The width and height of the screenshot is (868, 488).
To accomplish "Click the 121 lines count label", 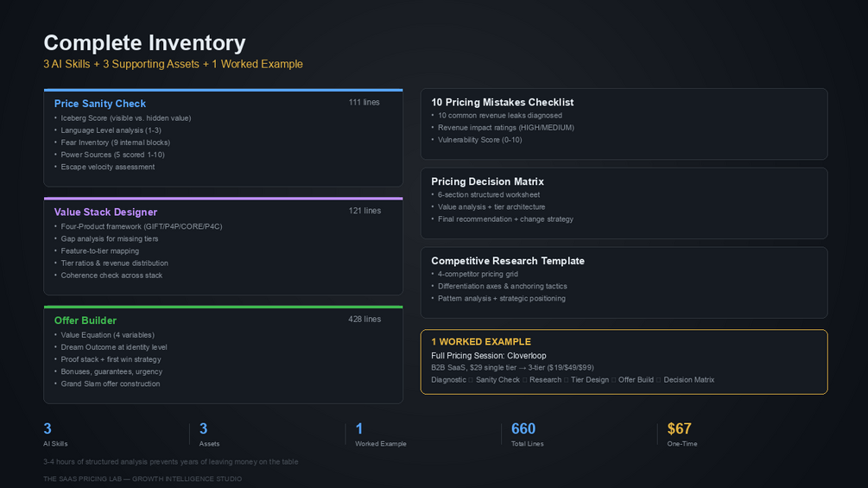I will pos(364,211).
